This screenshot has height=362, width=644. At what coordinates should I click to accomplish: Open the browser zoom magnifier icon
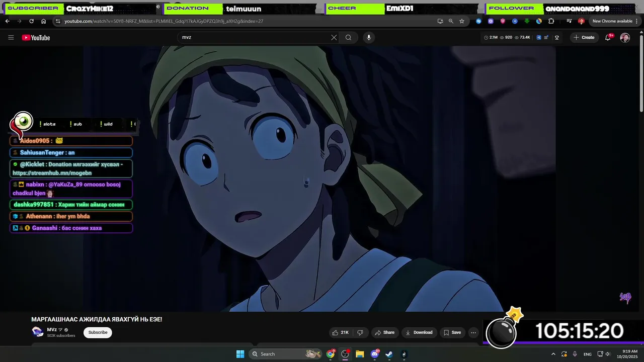click(451, 21)
